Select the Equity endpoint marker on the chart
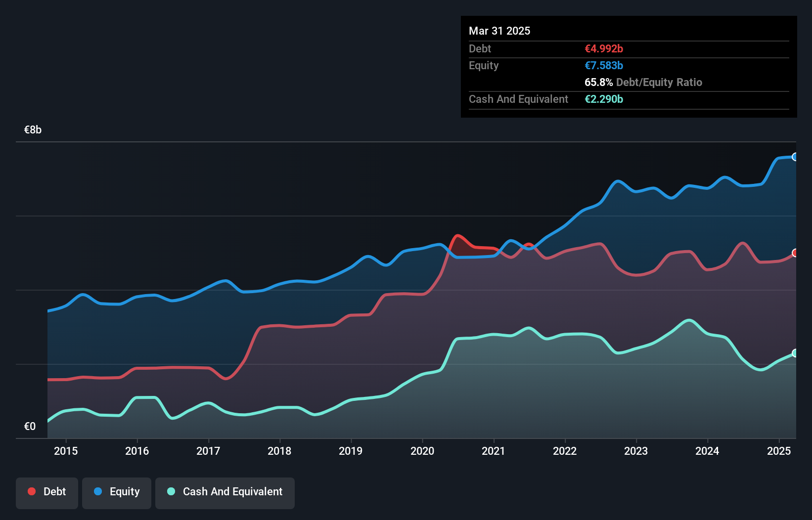Image resolution: width=812 pixels, height=520 pixels. [x=795, y=157]
